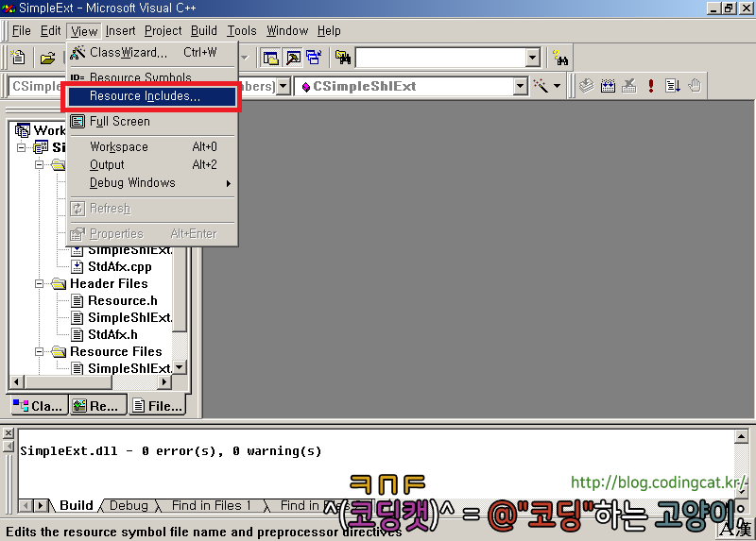Collapse the Resource Files folder
Screen dimensions: 756x541
39,351
